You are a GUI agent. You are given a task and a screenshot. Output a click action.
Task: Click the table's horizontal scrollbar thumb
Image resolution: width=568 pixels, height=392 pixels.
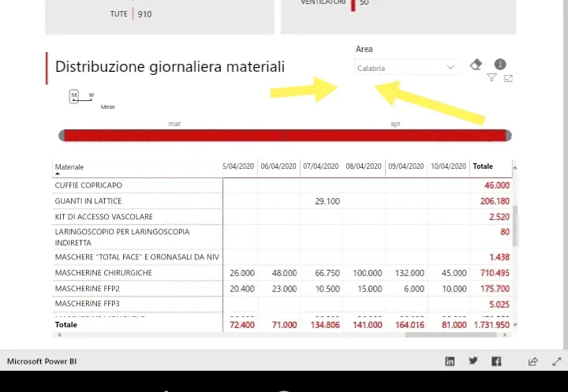click(450, 334)
